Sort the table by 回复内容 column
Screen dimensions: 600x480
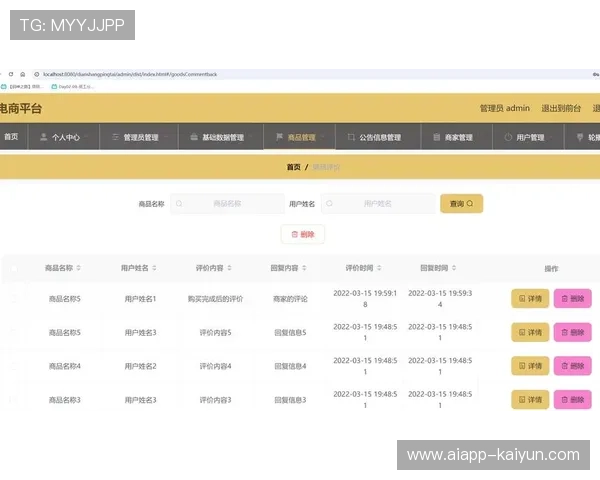(x=304, y=268)
